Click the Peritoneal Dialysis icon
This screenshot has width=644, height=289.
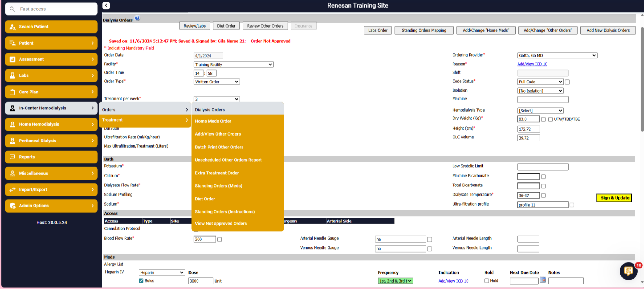[x=12, y=141]
